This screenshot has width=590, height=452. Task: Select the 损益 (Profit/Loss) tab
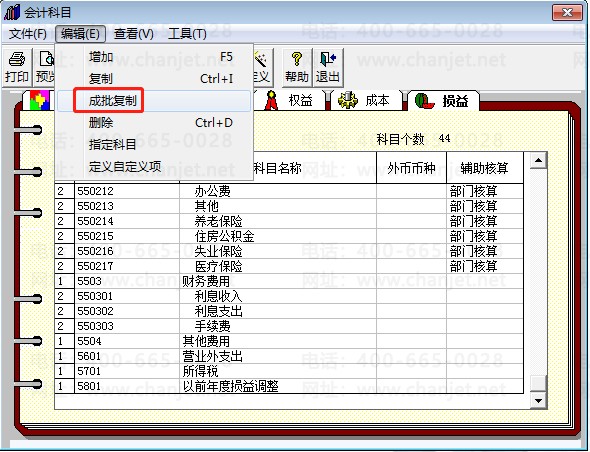point(443,101)
